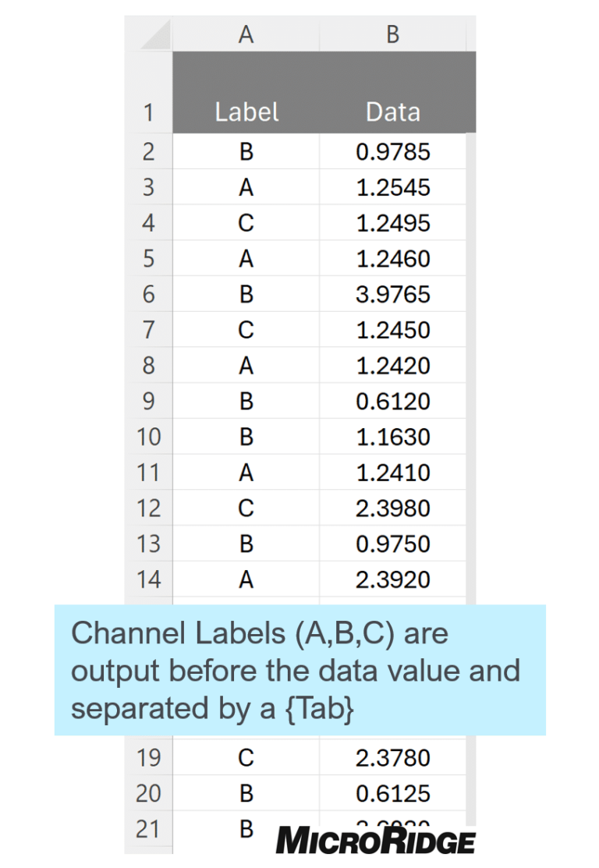Click the blue Channel Labels callout
Image resolution: width=599 pixels, height=868 pixels.
tap(300, 670)
